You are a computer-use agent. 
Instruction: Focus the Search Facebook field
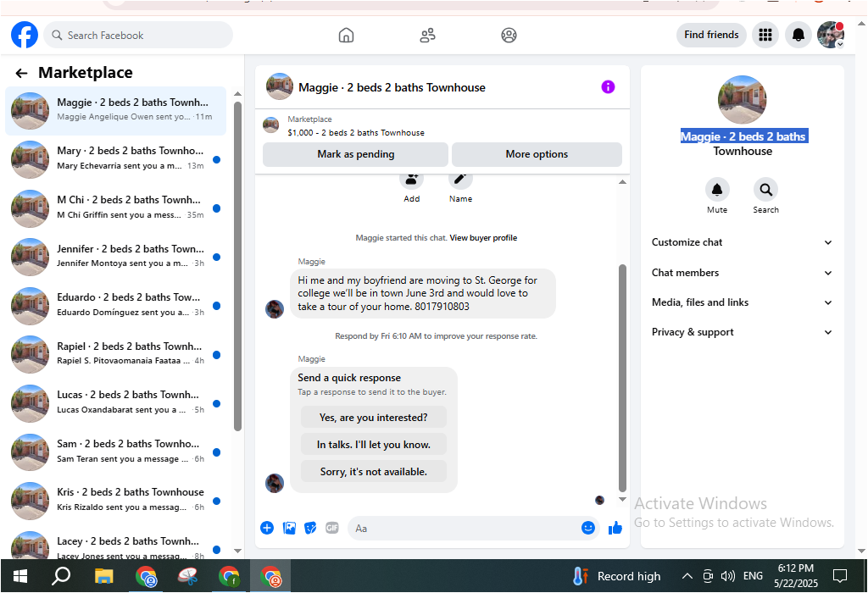coord(138,35)
